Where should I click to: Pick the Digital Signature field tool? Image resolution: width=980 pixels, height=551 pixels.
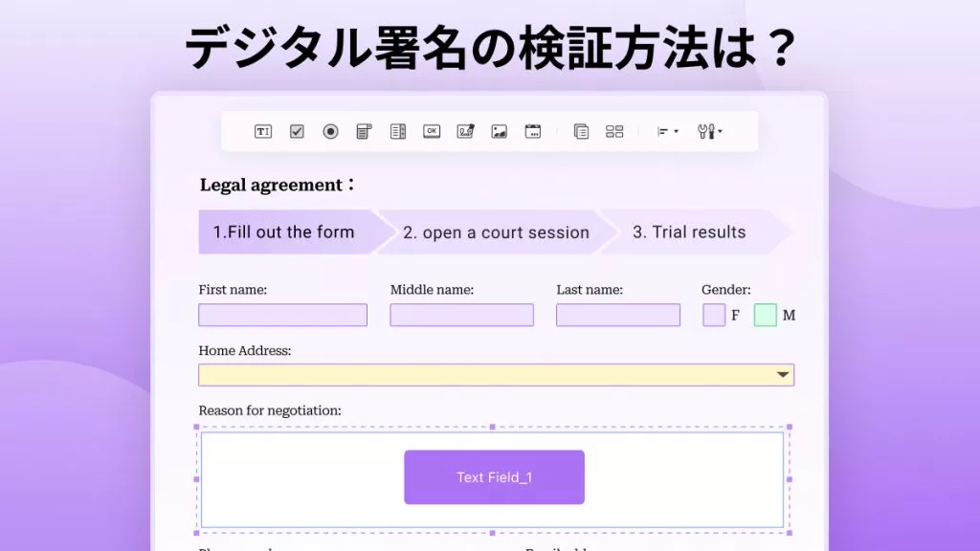point(466,132)
